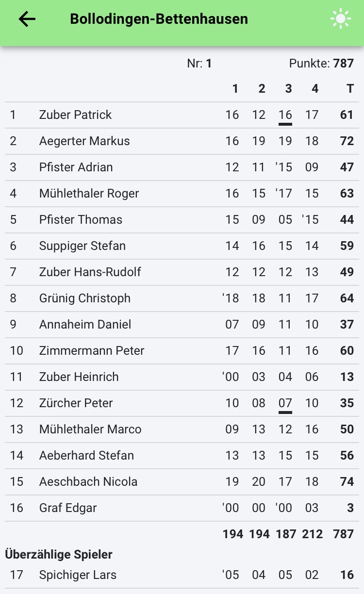
Task: Select Aeschbach Nicola's total of 74
Action: 347,482
